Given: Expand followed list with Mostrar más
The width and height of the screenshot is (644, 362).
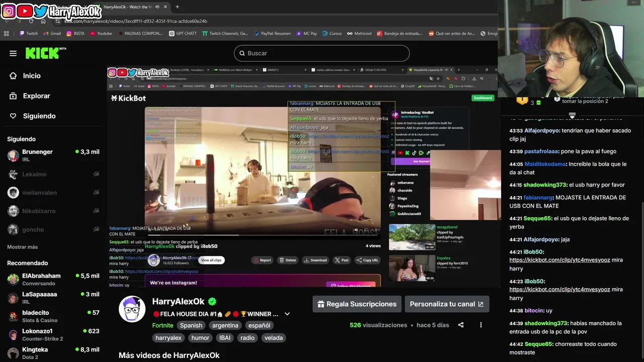Looking at the screenshot, I should [22, 247].
